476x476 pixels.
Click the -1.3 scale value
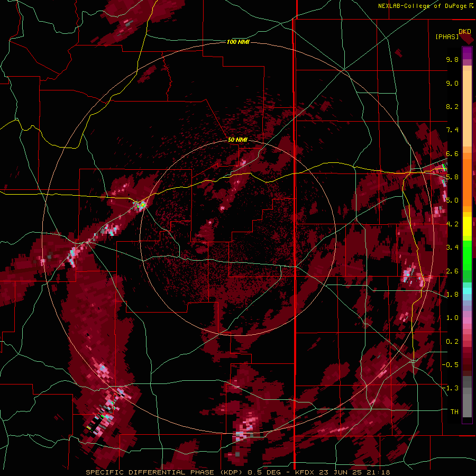point(450,388)
